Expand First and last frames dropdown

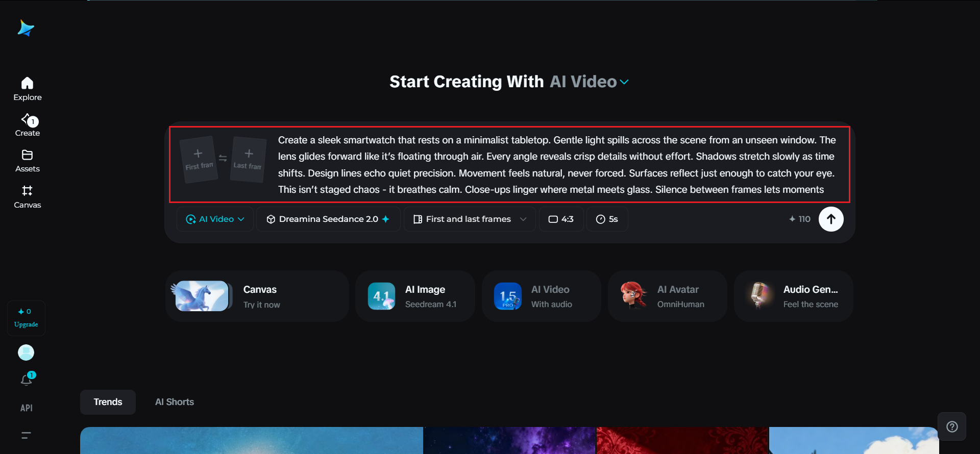pyautogui.click(x=470, y=219)
